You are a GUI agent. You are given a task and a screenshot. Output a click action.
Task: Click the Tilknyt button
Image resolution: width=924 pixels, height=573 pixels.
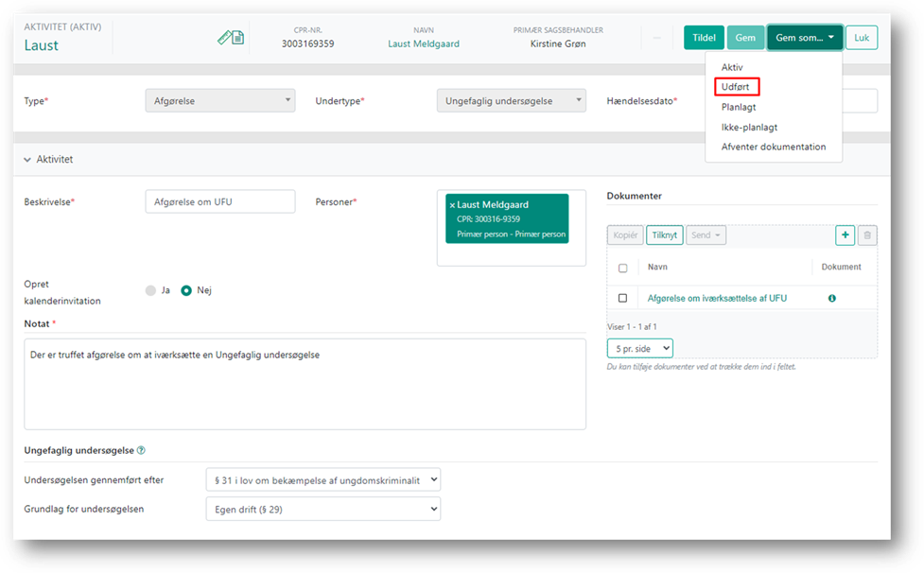(664, 234)
